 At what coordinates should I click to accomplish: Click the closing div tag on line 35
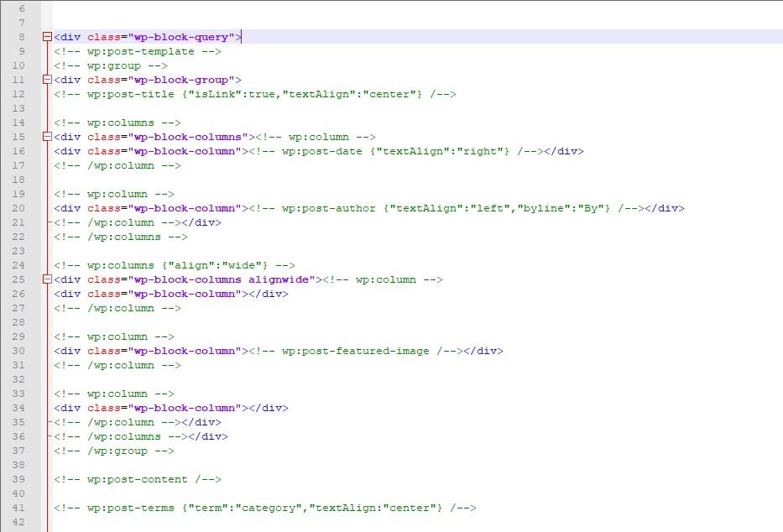[201, 422]
